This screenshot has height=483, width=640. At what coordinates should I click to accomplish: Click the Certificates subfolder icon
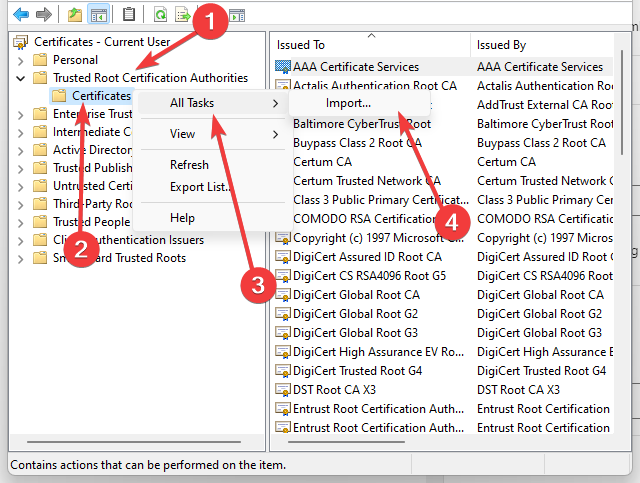click(x=59, y=96)
